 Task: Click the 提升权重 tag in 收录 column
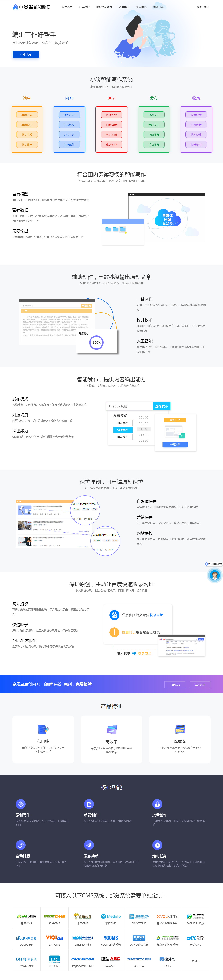click(x=196, y=145)
